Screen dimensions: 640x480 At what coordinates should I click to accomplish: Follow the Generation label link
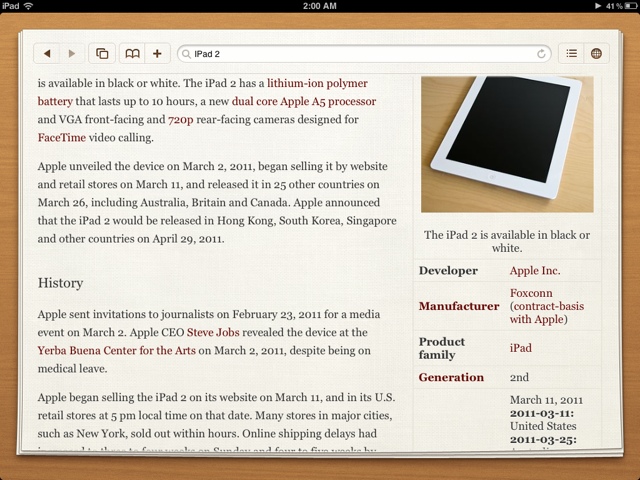[451, 377]
